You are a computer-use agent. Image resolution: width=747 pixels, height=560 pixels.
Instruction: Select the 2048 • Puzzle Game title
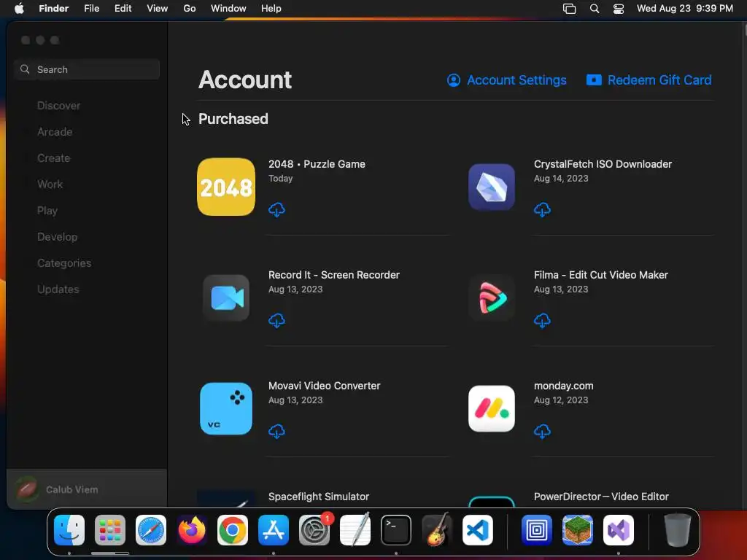coord(317,164)
